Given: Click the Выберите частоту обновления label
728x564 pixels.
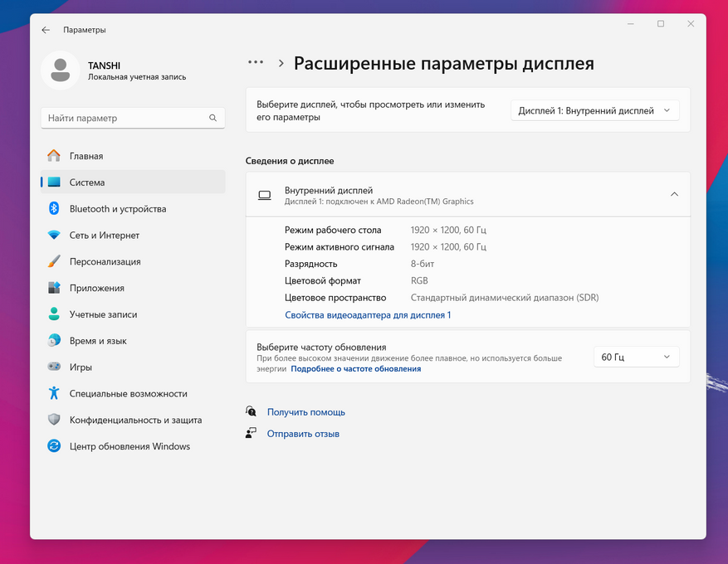Looking at the screenshot, I should 321,347.
